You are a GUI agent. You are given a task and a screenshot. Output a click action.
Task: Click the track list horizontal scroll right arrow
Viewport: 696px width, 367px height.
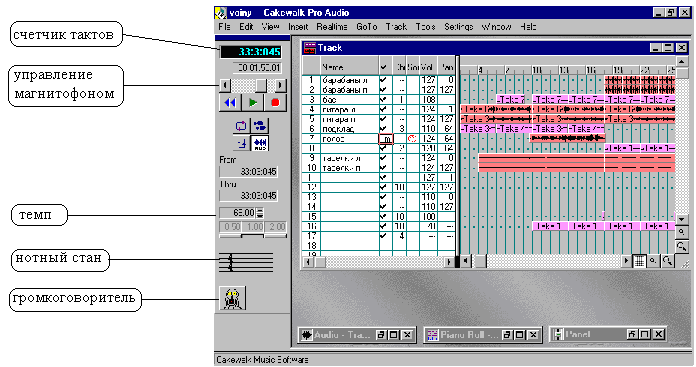tap(449, 262)
